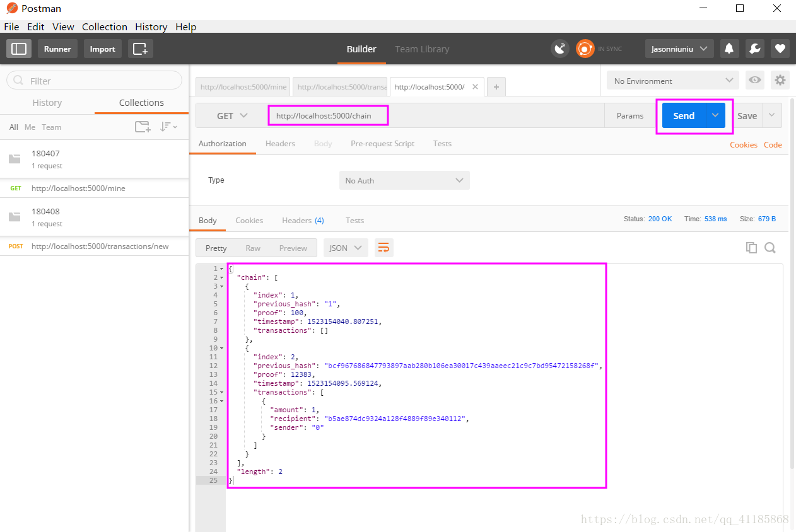Screen dimensions: 796x532
Task: Open response Headers (4) tab
Action: click(x=303, y=220)
